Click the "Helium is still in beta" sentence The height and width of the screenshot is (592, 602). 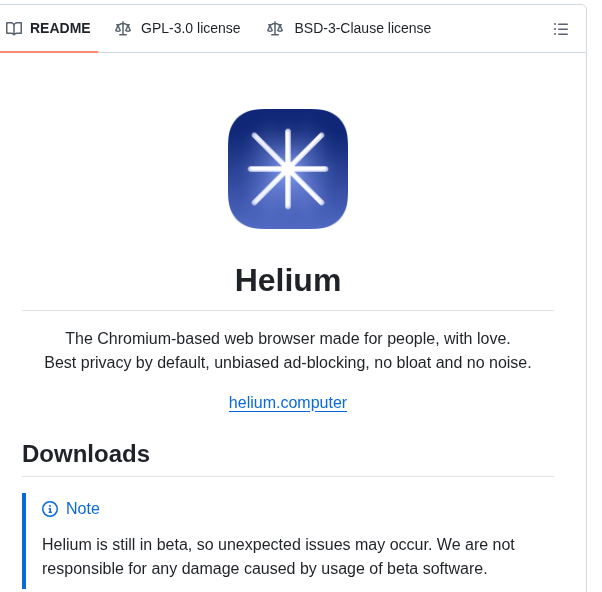point(278,545)
